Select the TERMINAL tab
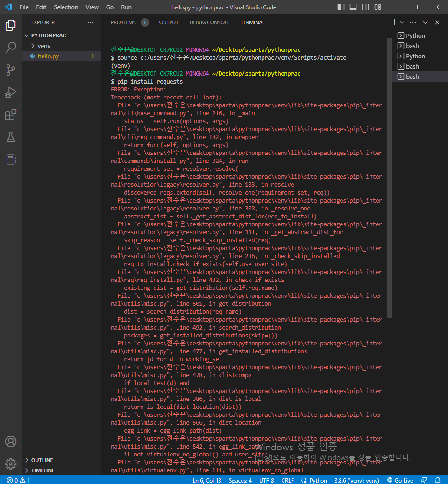The width and height of the screenshot is (448, 484). pos(253,22)
